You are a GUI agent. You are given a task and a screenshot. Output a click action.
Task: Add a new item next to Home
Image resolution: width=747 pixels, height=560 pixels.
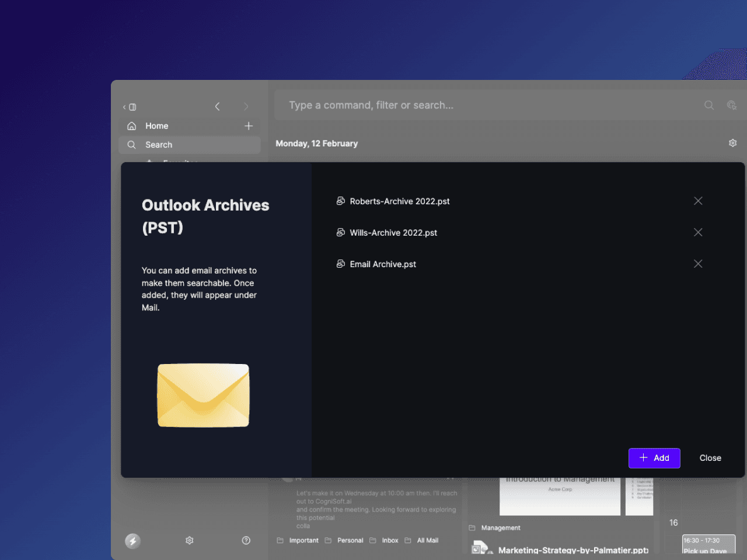point(249,126)
